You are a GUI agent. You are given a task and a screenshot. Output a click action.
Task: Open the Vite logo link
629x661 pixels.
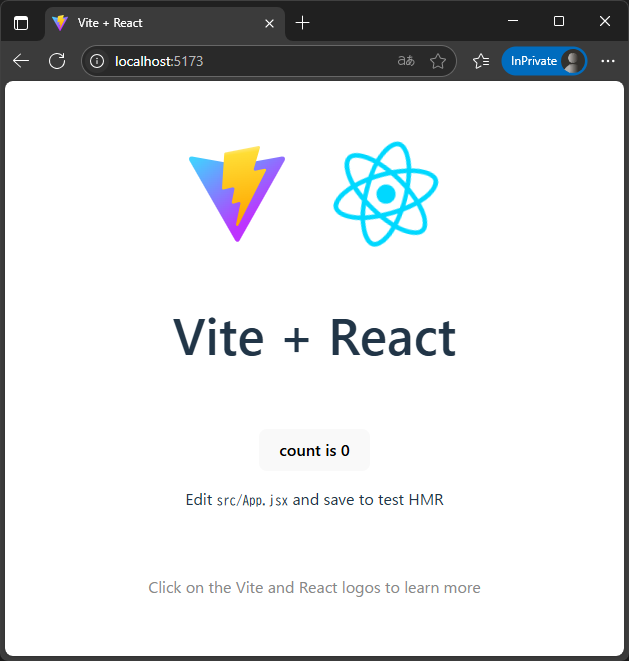pos(237,193)
